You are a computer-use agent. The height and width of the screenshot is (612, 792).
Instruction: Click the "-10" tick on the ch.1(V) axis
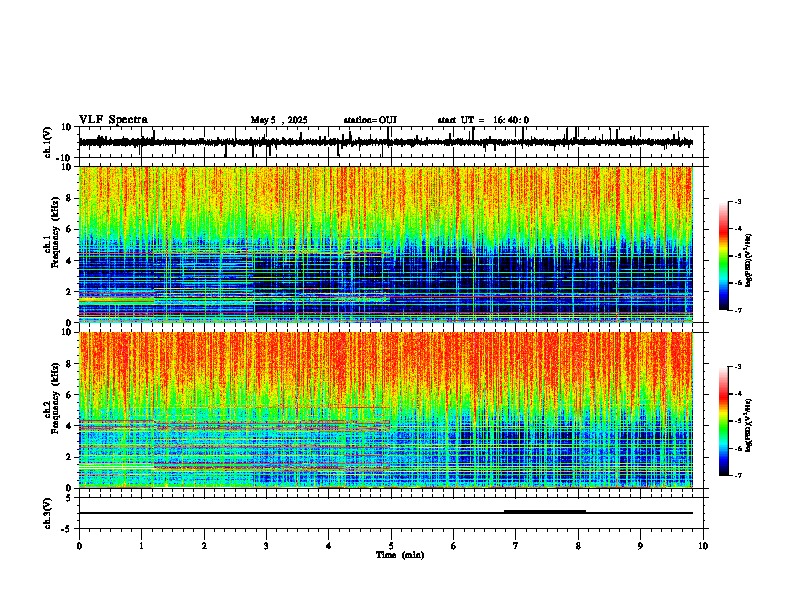tap(65, 158)
